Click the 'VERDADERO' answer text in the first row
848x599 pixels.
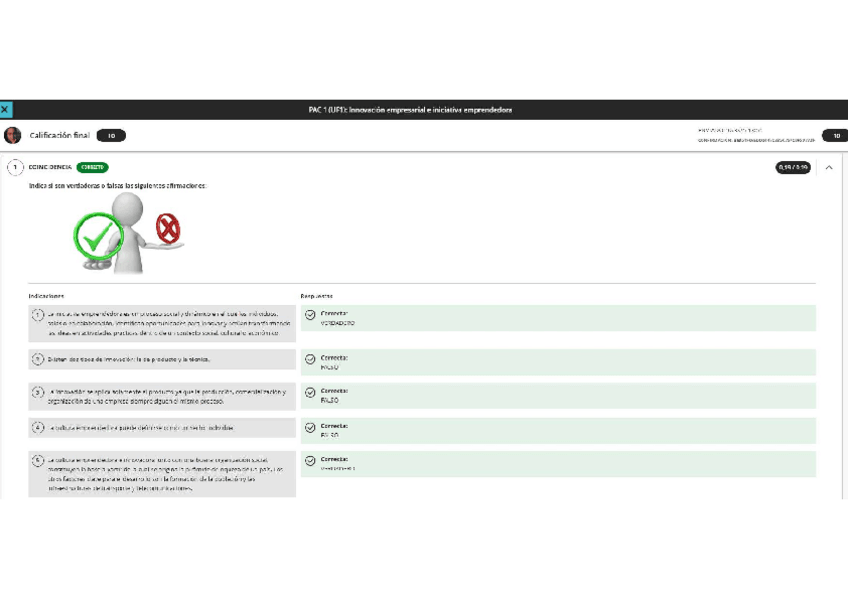(x=337, y=323)
